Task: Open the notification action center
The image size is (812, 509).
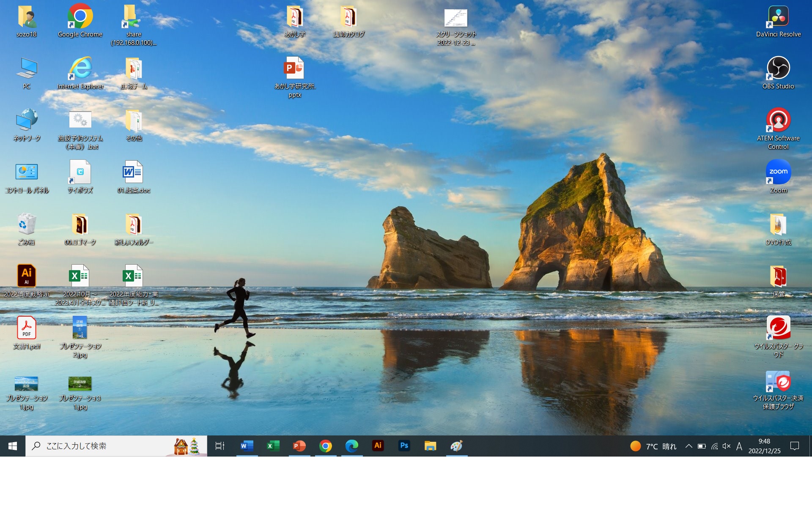Action: 795,446
